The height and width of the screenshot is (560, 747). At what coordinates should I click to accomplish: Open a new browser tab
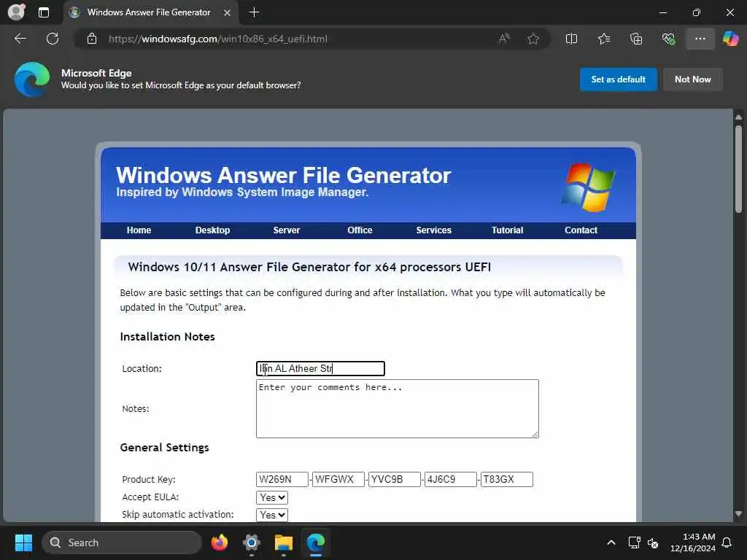[255, 12]
